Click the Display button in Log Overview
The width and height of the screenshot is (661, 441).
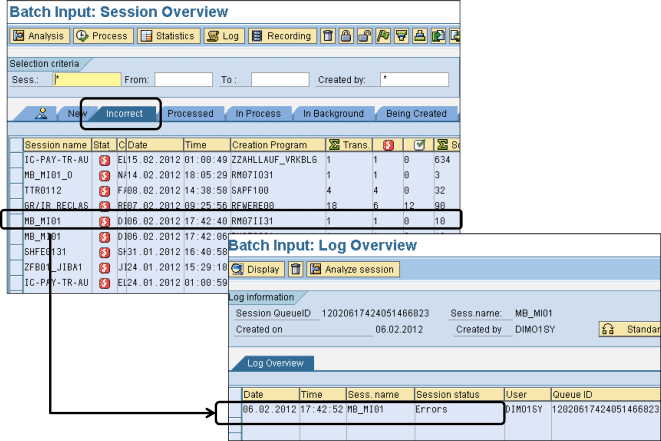tap(257, 269)
